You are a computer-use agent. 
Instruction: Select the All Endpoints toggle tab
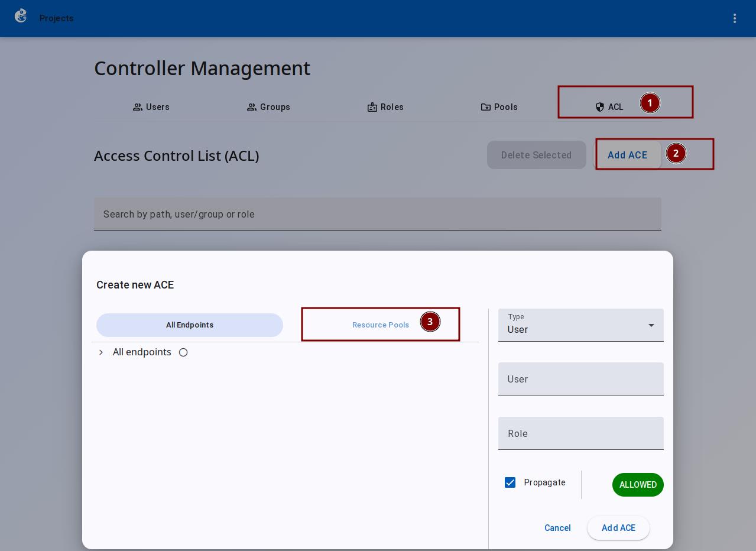click(x=190, y=325)
